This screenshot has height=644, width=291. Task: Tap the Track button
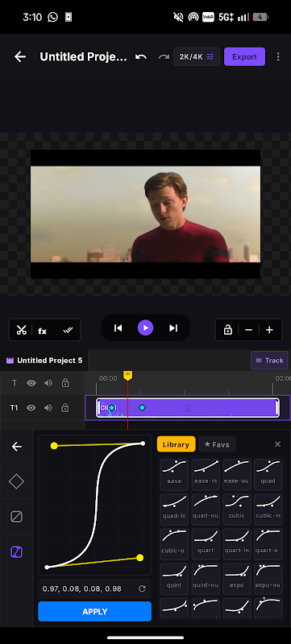pos(269,360)
